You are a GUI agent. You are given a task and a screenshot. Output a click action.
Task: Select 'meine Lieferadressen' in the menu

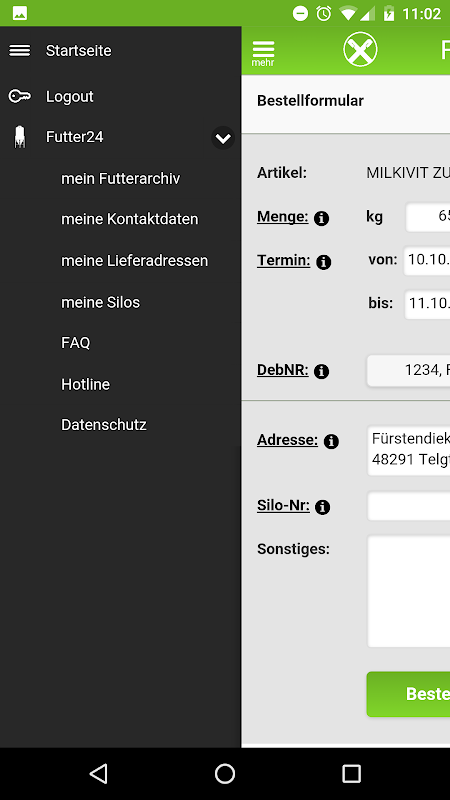click(x=135, y=261)
